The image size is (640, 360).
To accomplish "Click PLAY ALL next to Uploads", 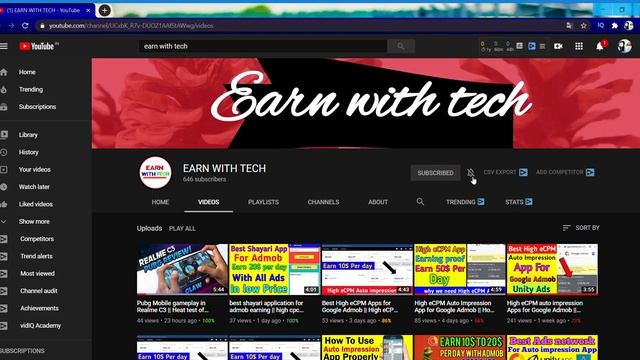I will (x=182, y=229).
